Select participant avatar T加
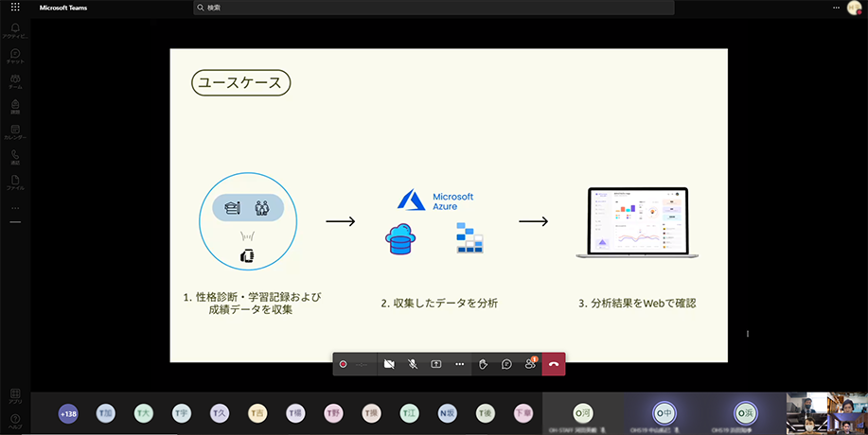The height and width of the screenshot is (435, 868). pos(106,413)
